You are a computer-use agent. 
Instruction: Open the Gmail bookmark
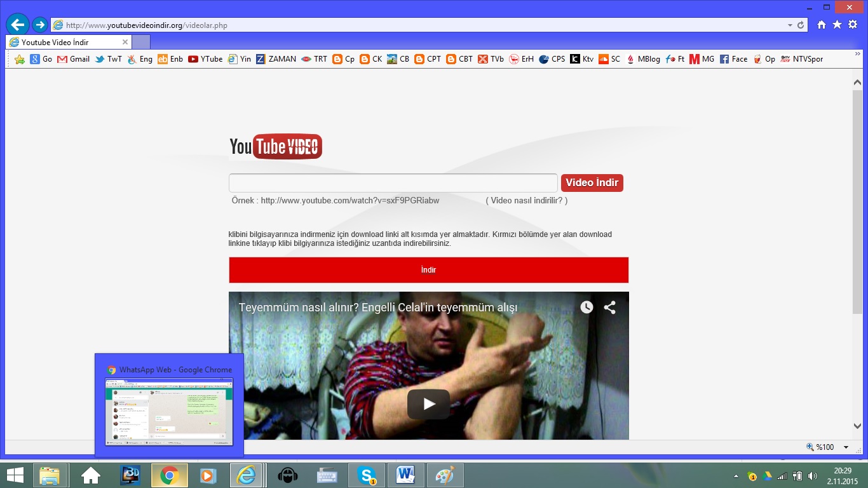[74, 59]
